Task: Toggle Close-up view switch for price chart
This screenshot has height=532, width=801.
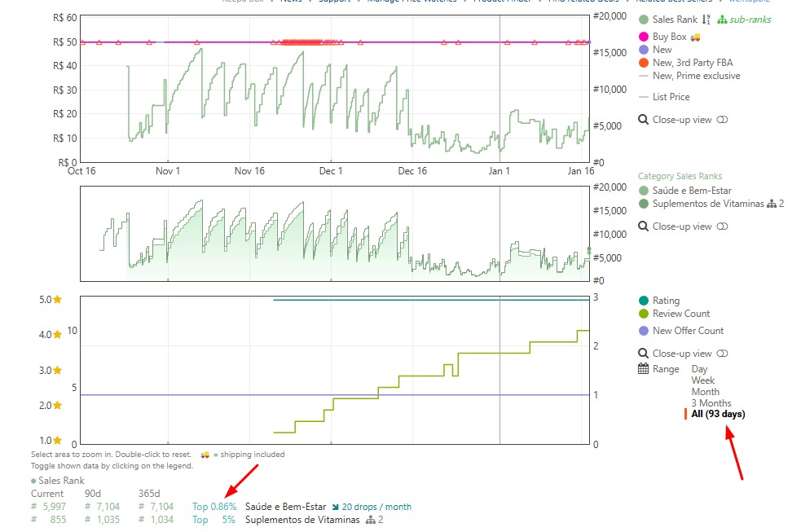Action: coord(722,120)
